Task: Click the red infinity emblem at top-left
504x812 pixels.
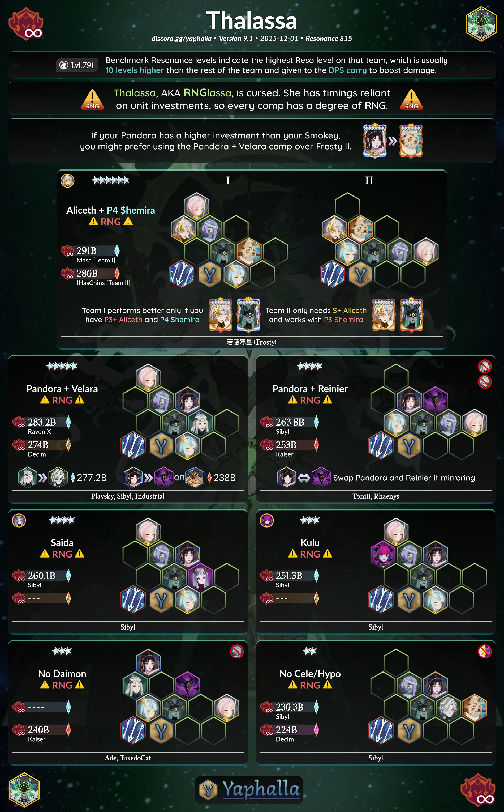Action: 26,24
